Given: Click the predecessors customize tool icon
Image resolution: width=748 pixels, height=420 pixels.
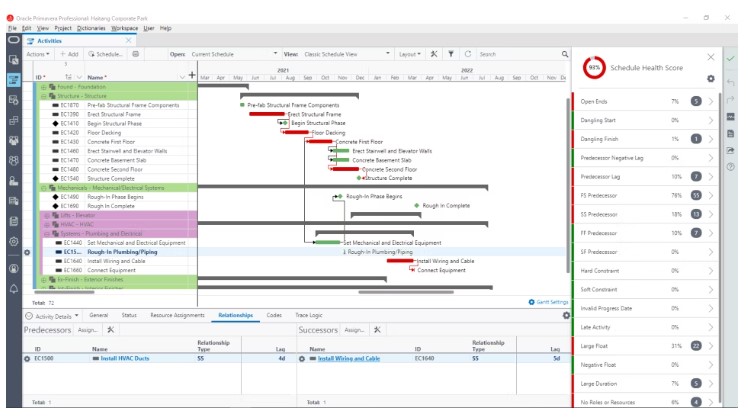Looking at the screenshot, I should [111, 330].
